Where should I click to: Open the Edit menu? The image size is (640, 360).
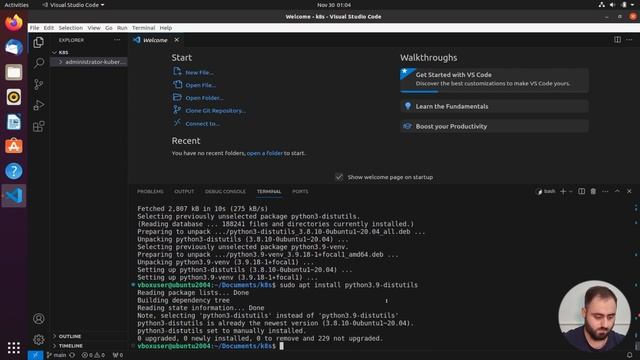(x=49, y=28)
